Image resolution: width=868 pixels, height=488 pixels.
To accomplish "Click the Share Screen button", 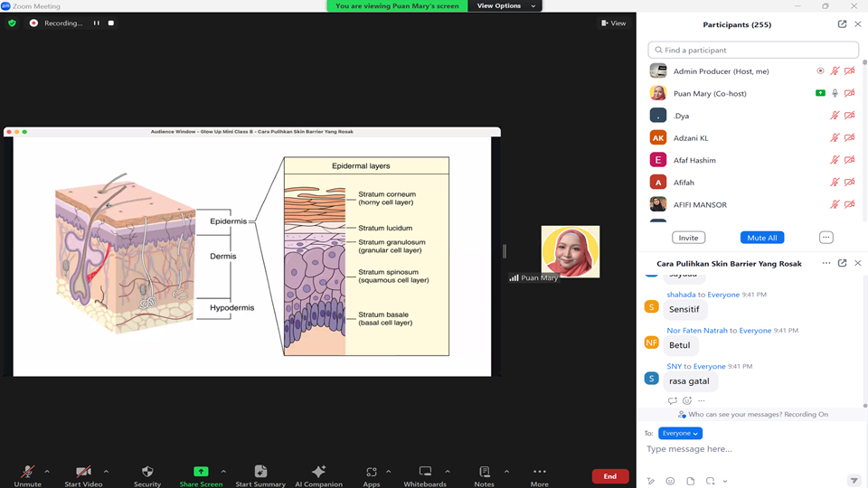I will (x=201, y=476).
